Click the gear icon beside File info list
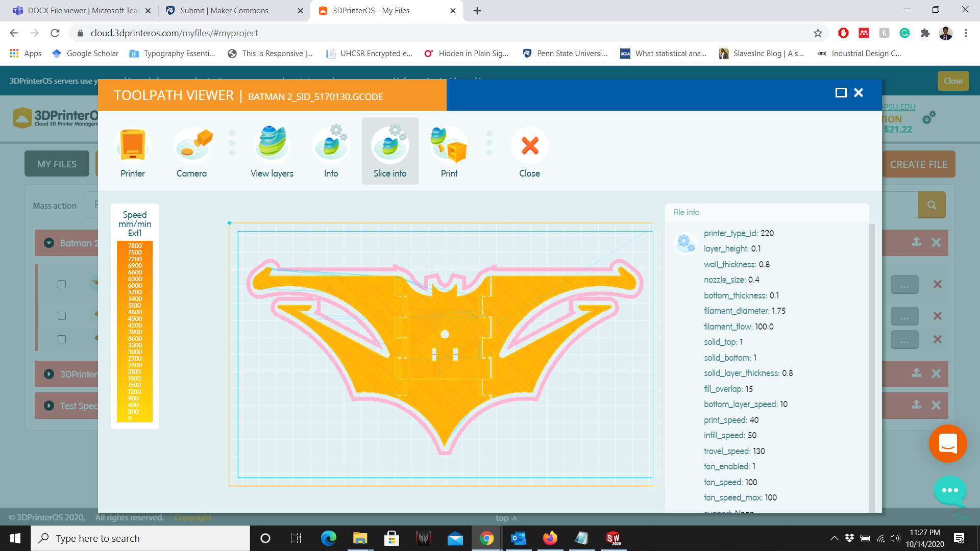This screenshot has width=980, height=551. (x=685, y=243)
